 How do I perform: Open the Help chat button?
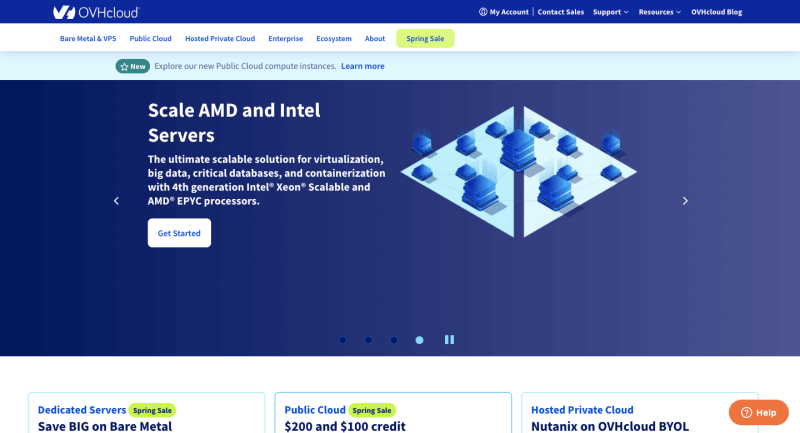pyautogui.click(x=759, y=413)
